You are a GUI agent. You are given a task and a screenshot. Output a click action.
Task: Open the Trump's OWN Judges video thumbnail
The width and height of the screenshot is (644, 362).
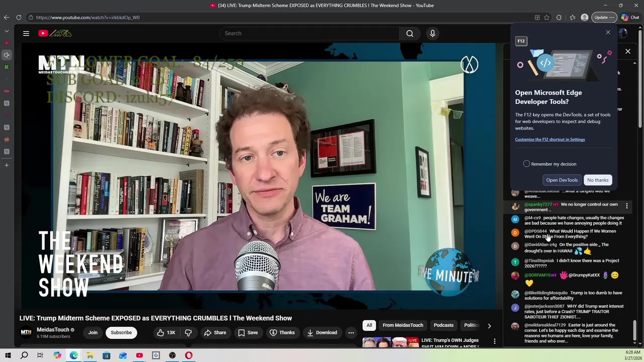click(390, 342)
